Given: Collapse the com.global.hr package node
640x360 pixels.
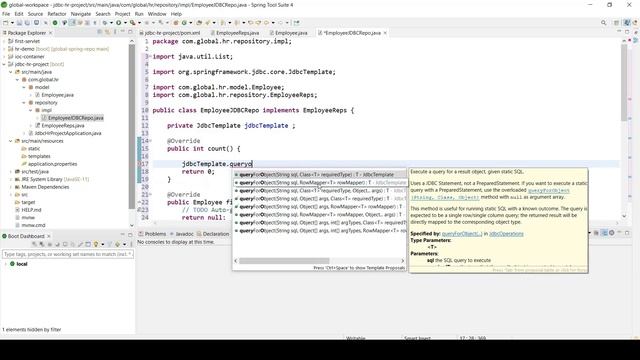Looking at the screenshot, I should tap(17, 80).
